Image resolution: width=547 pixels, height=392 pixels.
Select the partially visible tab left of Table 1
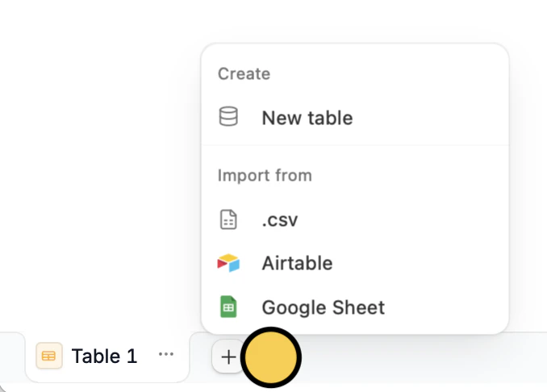point(10,357)
